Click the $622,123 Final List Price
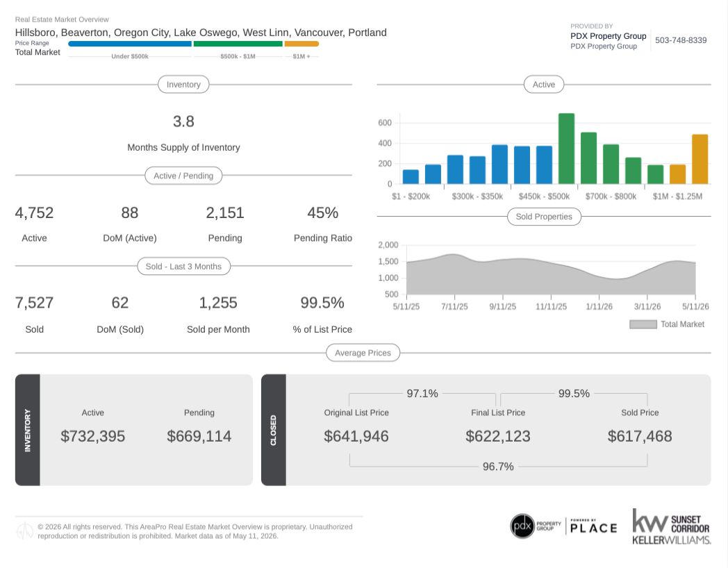This screenshot has width=728, height=568. click(497, 436)
